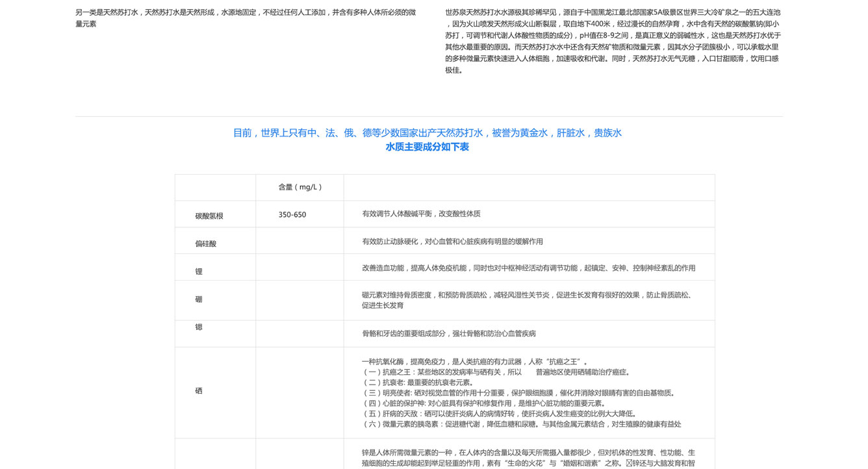This screenshot has width=868, height=469.
Task: Select the 碳酸氢根 row label
Action: (209, 216)
